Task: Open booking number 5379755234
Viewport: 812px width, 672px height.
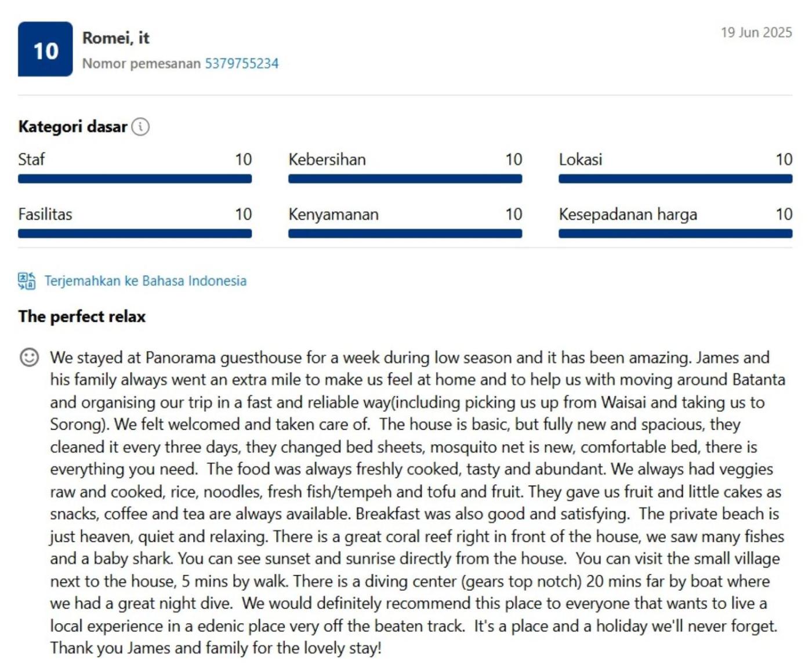Action: click(241, 63)
